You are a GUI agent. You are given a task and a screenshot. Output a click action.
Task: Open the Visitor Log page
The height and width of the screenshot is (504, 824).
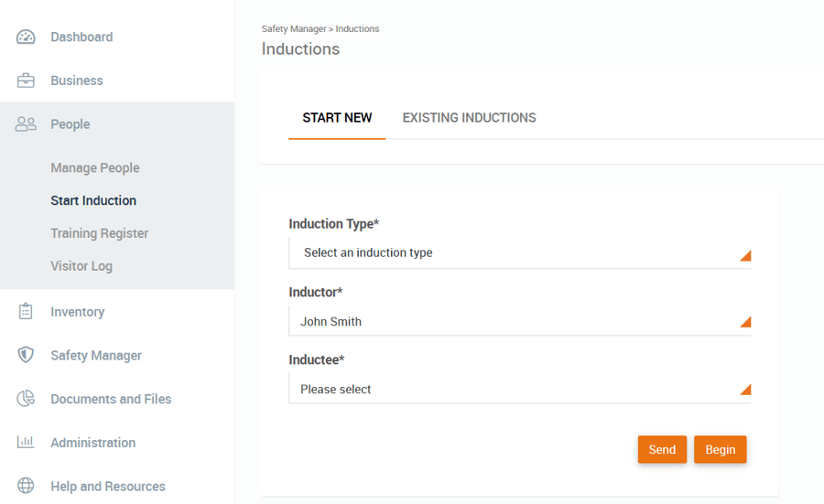[x=81, y=266]
